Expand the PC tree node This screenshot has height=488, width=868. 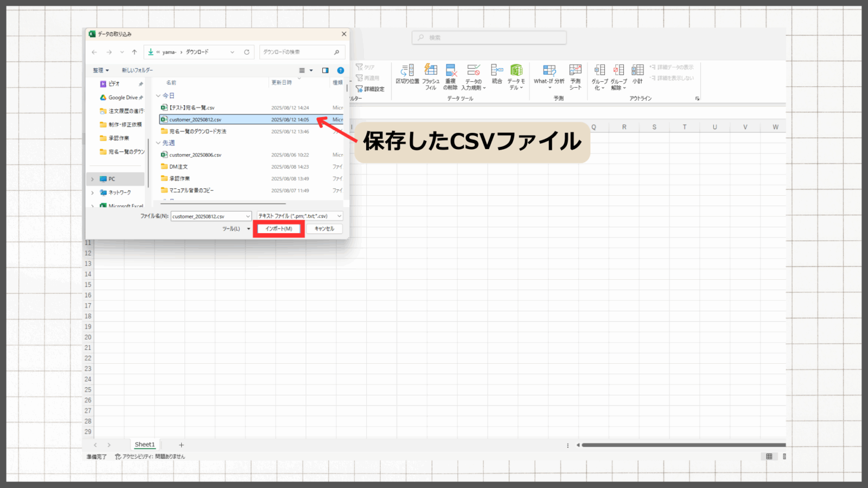(x=93, y=179)
